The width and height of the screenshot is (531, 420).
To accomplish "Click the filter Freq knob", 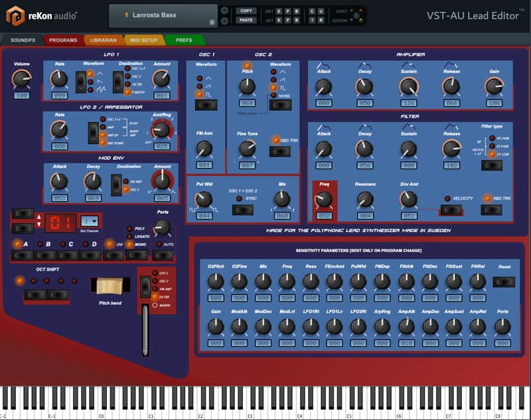I will [x=324, y=200].
